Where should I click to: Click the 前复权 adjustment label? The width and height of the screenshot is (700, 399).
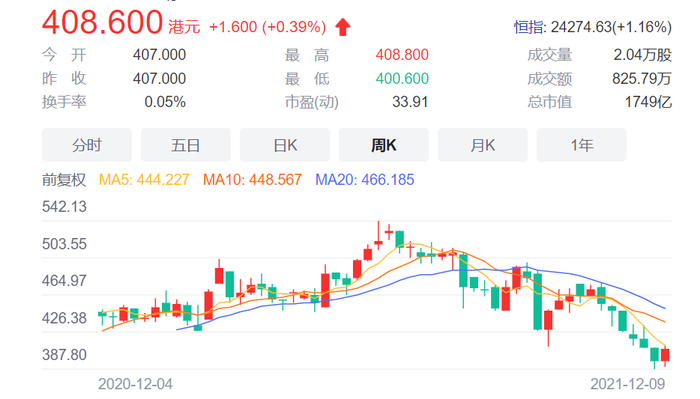(64, 180)
